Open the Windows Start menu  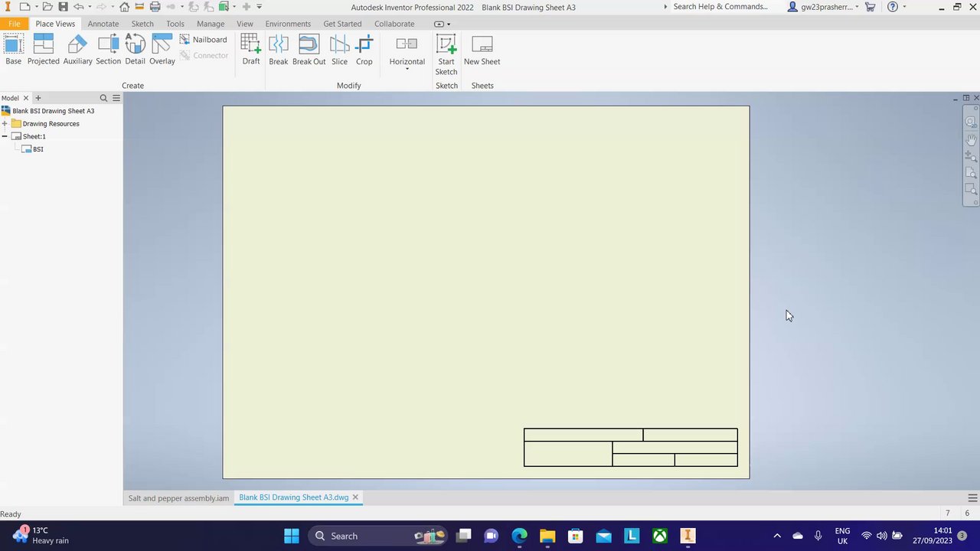click(292, 536)
